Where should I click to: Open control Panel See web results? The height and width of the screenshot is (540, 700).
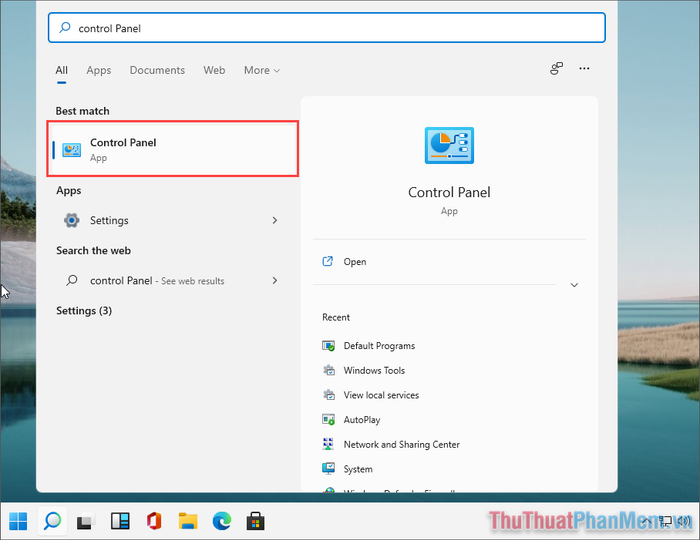(x=172, y=281)
